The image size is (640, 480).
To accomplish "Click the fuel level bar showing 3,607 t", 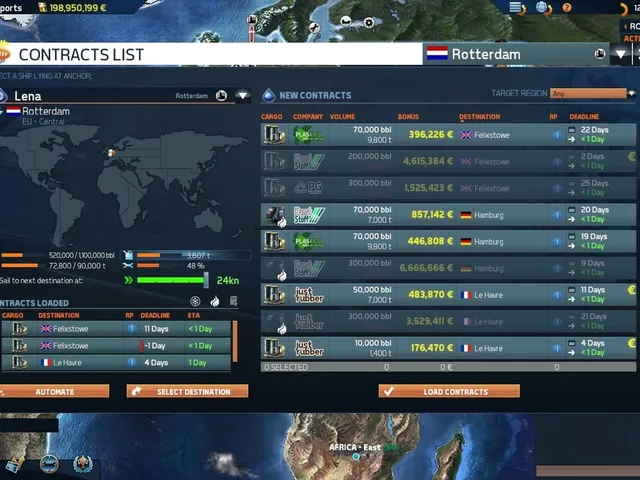I will pos(193,255).
